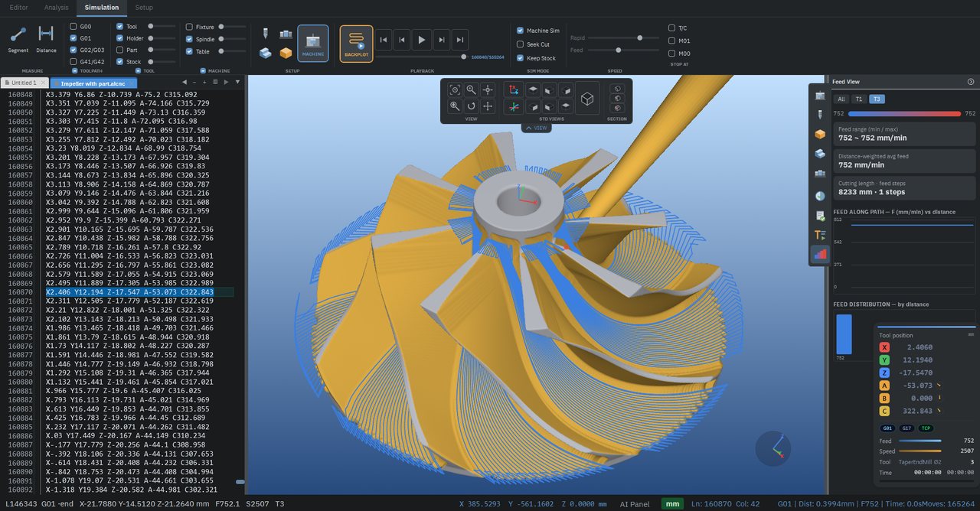Select the Segment measure tool
980x511 pixels.
[18, 40]
